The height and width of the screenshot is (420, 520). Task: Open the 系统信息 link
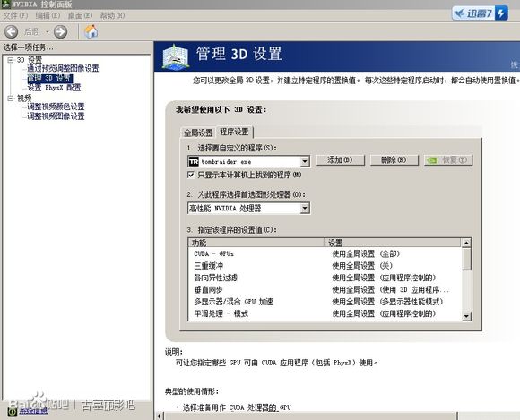click(33, 411)
